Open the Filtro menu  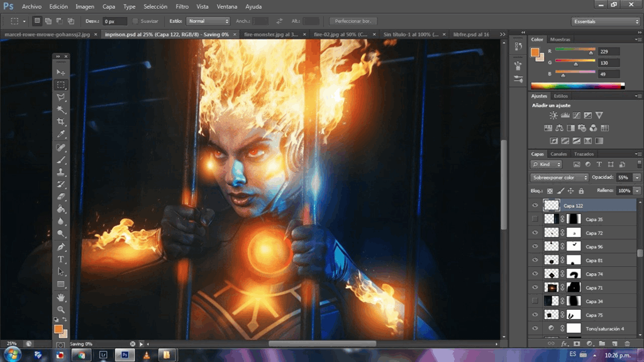click(182, 6)
